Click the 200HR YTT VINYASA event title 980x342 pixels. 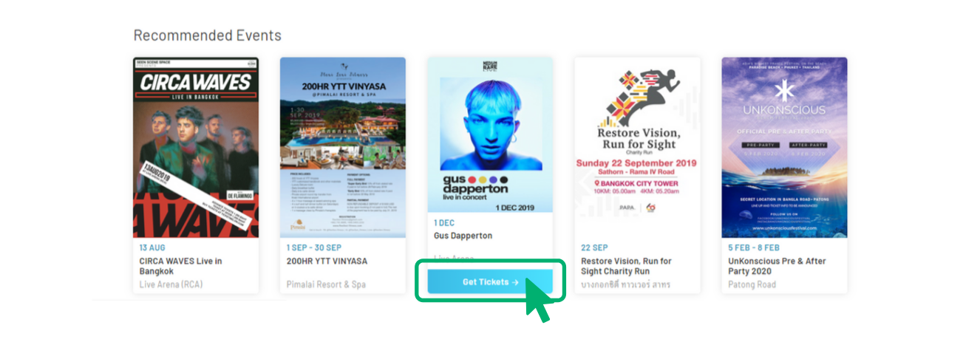tap(327, 261)
